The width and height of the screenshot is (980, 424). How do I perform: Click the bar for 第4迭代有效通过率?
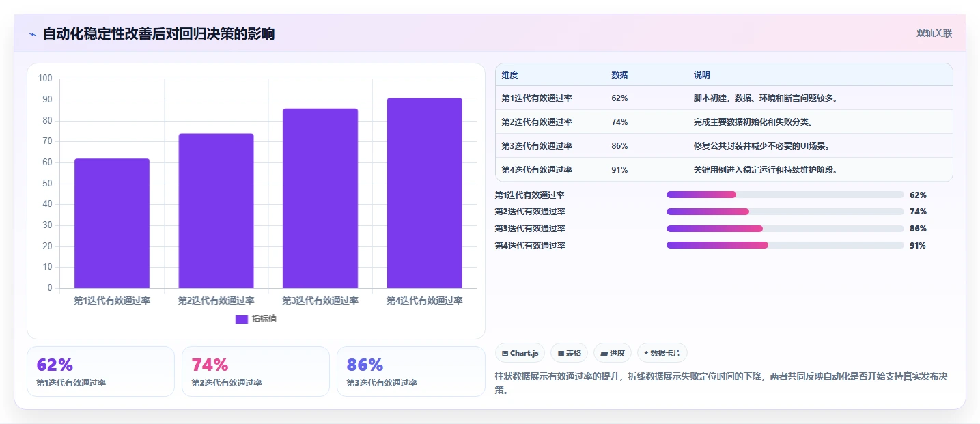coord(424,193)
